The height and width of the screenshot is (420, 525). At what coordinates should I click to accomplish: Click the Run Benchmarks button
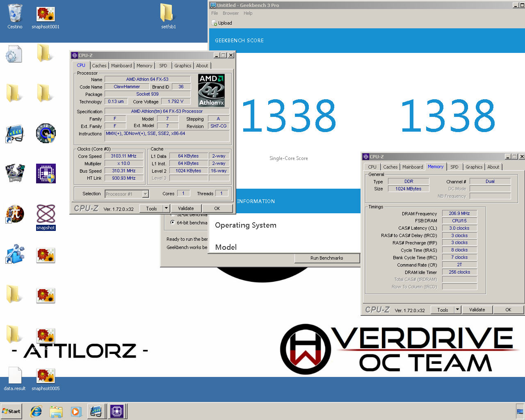(x=327, y=258)
